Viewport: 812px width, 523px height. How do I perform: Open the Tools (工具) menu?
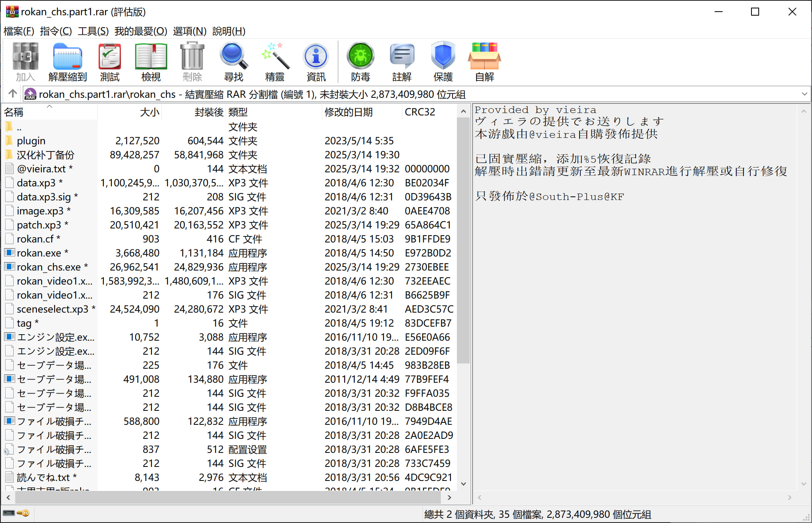tap(93, 31)
